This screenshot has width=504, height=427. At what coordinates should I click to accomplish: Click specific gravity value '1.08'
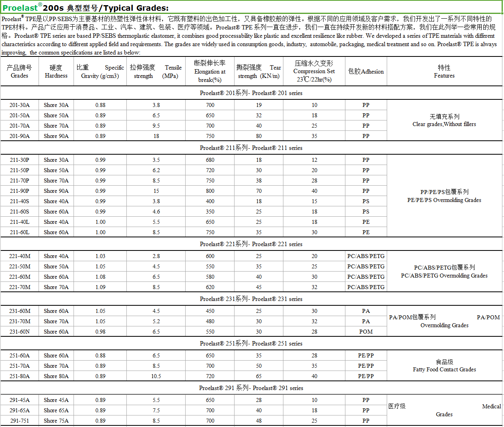tap(100, 277)
